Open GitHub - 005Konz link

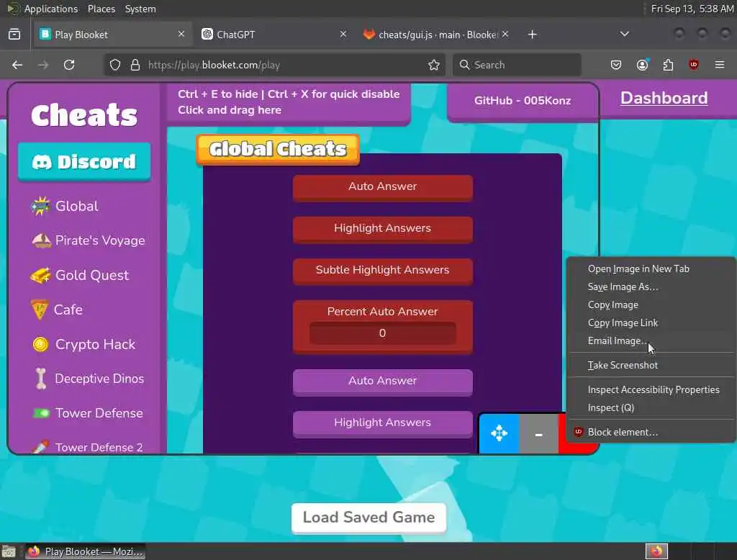coord(523,101)
